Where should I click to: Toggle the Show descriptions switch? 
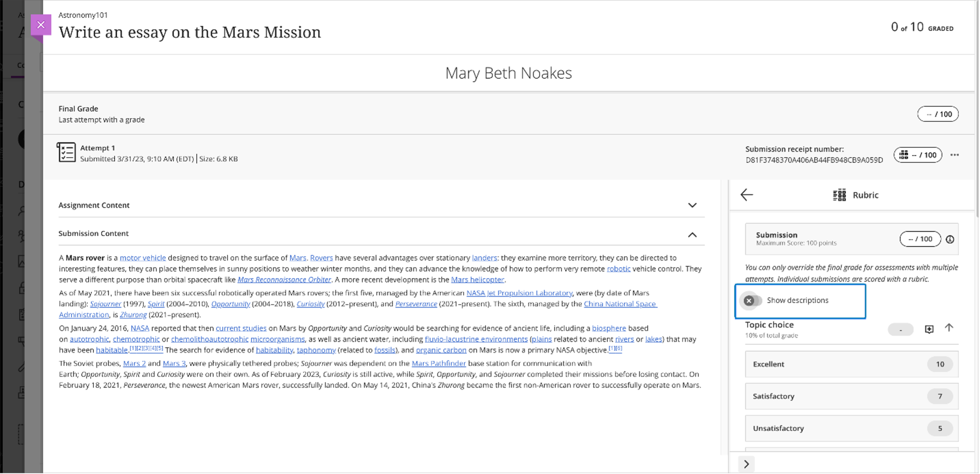point(752,301)
